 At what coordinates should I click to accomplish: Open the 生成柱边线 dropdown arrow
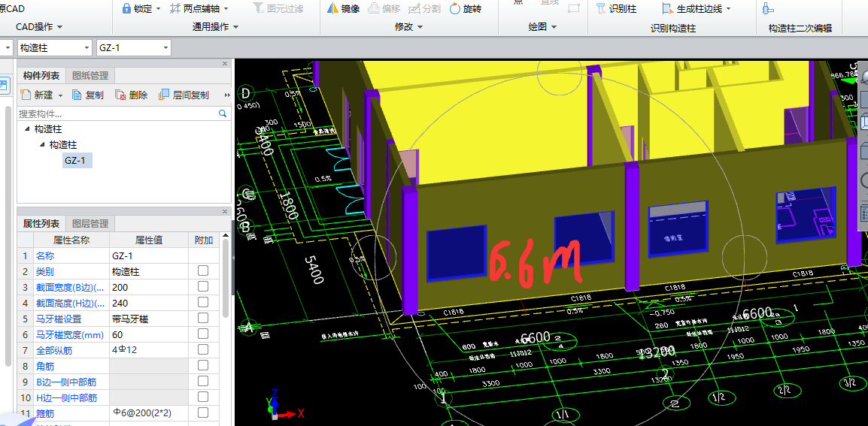728,9
